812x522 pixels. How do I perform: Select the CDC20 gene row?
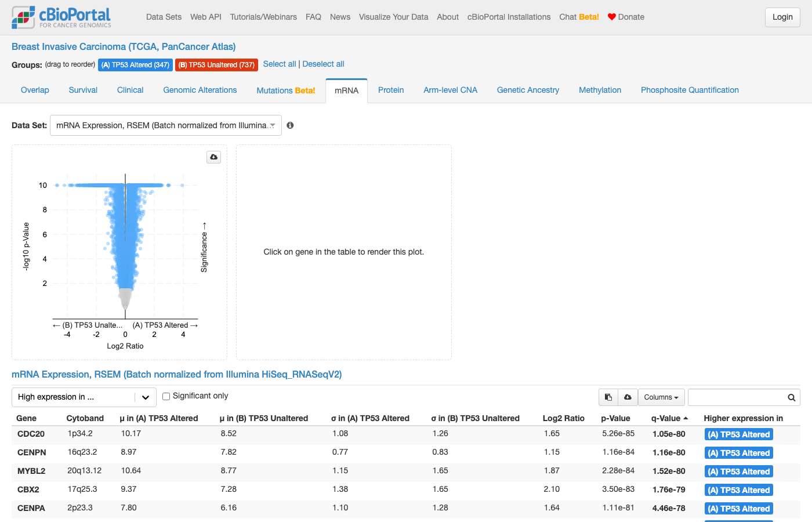click(x=405, y=434)
